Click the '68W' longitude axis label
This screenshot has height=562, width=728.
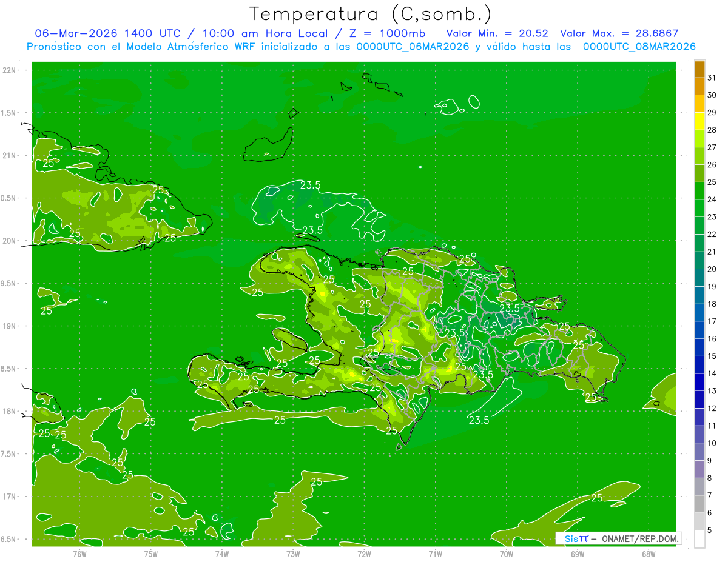pyautogui.click(x=648, y=553)
